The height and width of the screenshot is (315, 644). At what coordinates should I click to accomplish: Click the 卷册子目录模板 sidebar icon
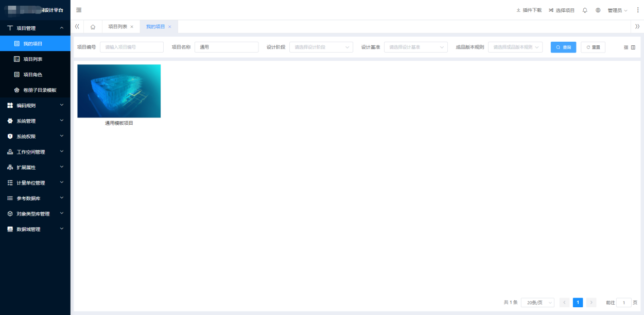[x=17, y=90]
